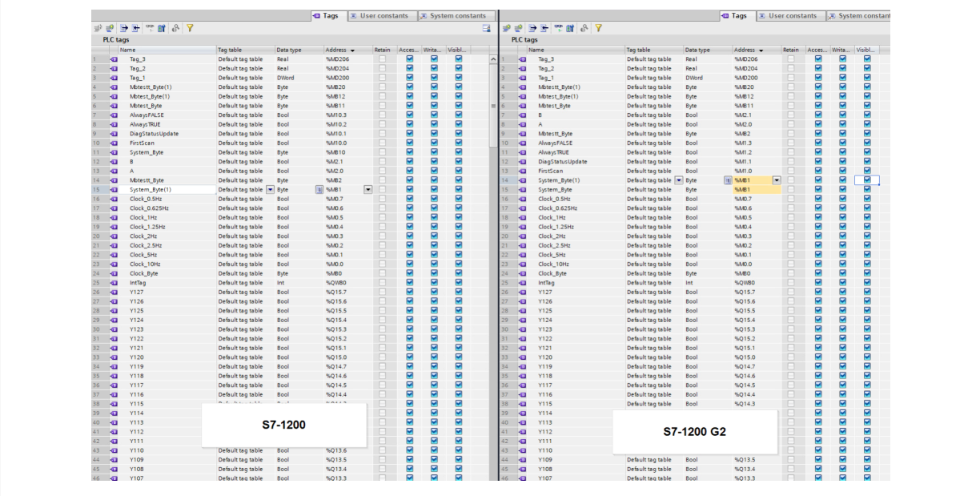Click scroll-up arrow of left pane scrollbar

[494, 59]
